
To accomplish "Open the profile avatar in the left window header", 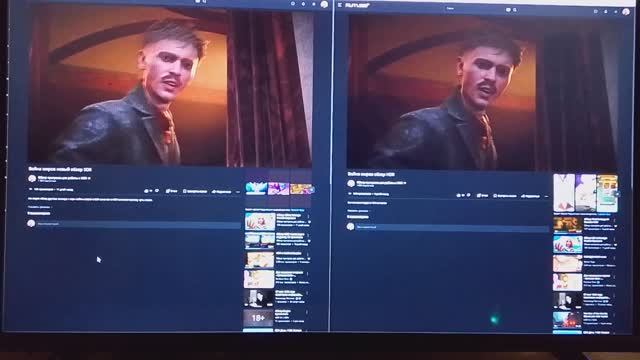I will (324, 4).
